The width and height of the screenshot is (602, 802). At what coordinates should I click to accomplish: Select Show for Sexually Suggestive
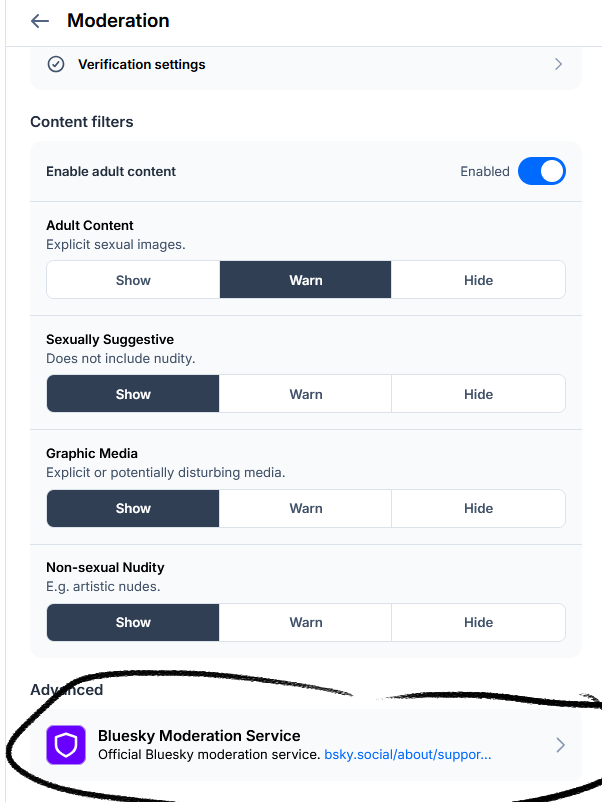pyautogui.click(x=133, y=394)
